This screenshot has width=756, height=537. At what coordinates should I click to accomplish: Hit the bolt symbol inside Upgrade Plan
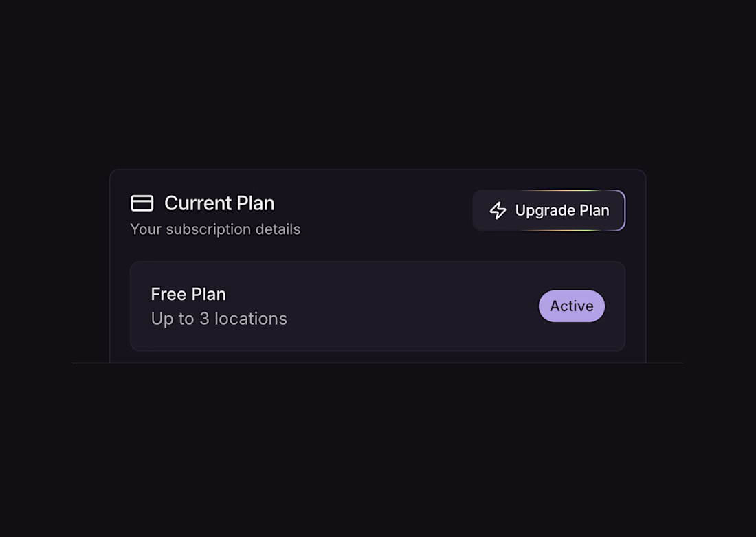[x=498, y=210]
